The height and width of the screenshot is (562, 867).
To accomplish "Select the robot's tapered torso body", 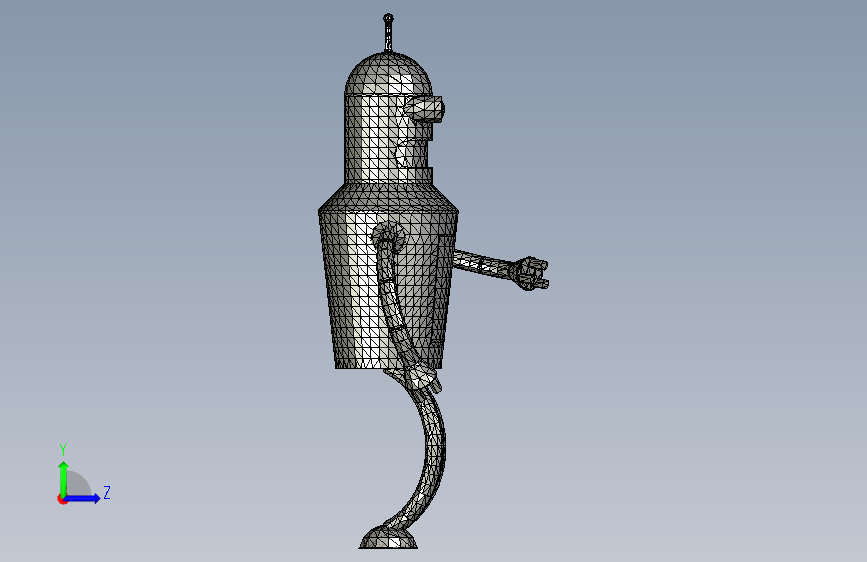I will (x=388, y=290).
